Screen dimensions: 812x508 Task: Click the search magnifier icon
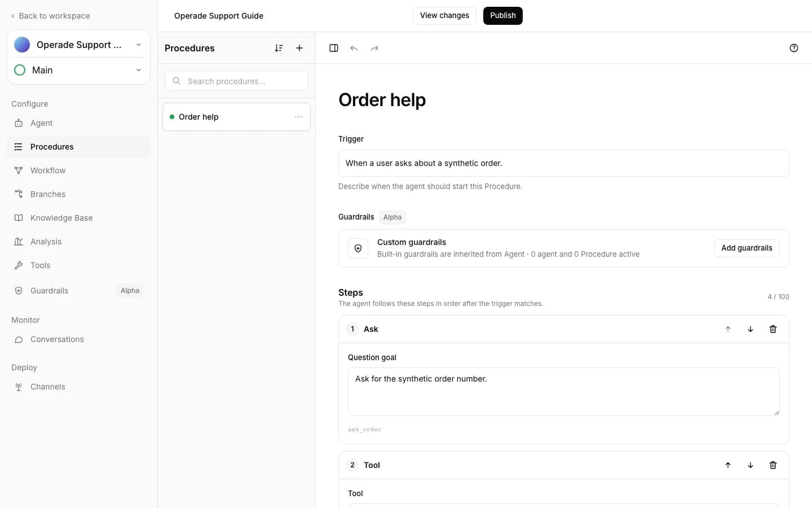(x=176, y=81)
